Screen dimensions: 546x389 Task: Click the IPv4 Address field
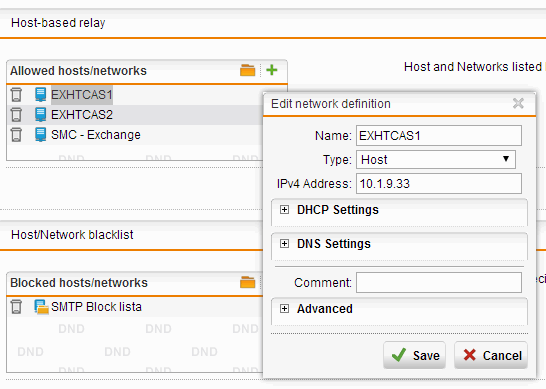439,184
